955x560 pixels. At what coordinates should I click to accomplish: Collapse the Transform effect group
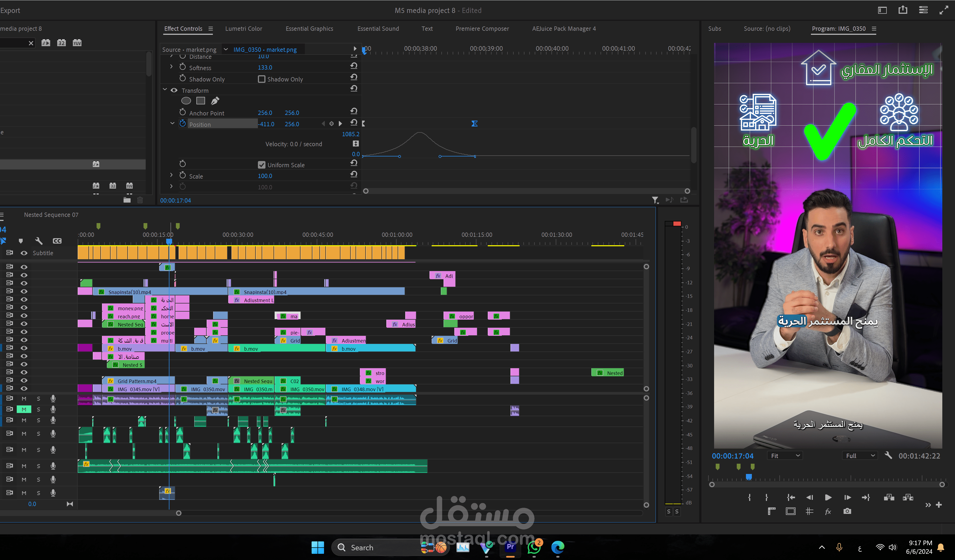pos(165,90)
